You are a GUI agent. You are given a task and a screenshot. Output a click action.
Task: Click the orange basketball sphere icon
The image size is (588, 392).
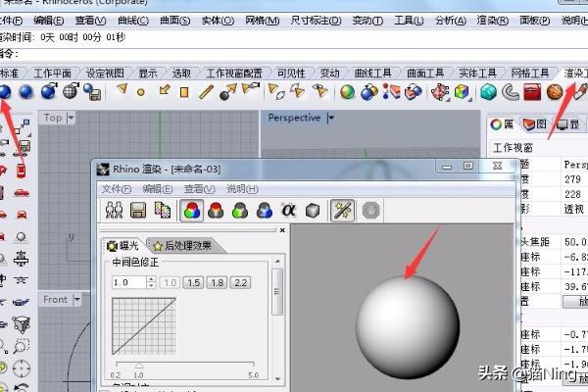pos(555,92)
